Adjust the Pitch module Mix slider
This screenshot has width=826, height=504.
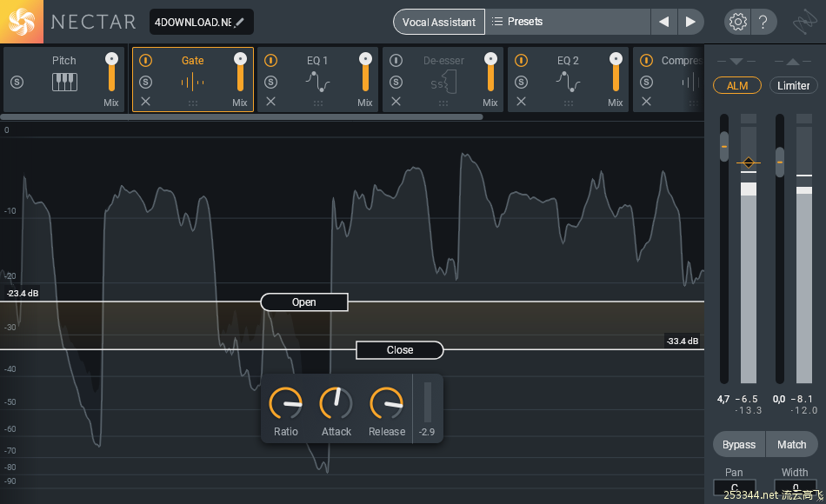coord(111,72)
